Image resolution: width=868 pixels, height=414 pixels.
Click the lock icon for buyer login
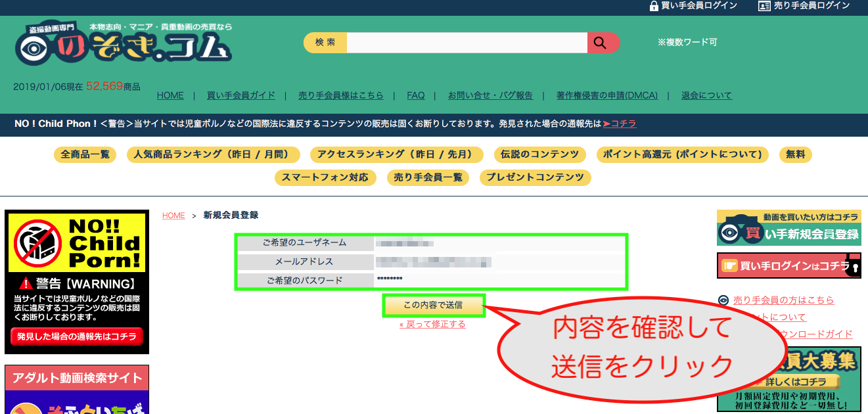[654, 6]
